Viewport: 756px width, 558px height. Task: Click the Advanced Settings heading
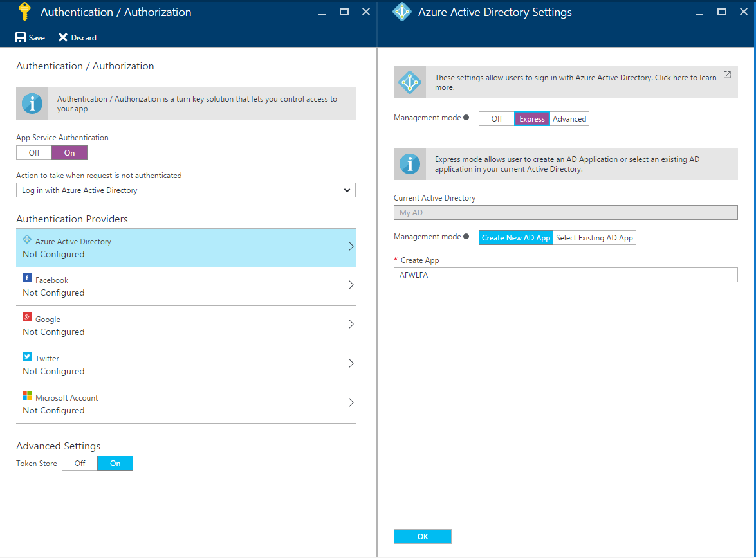(x=59, y=446)
